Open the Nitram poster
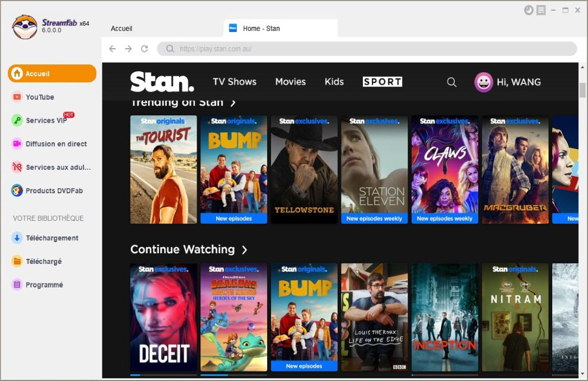This screenshot has width=588, height=381. (x=515, y=317)
